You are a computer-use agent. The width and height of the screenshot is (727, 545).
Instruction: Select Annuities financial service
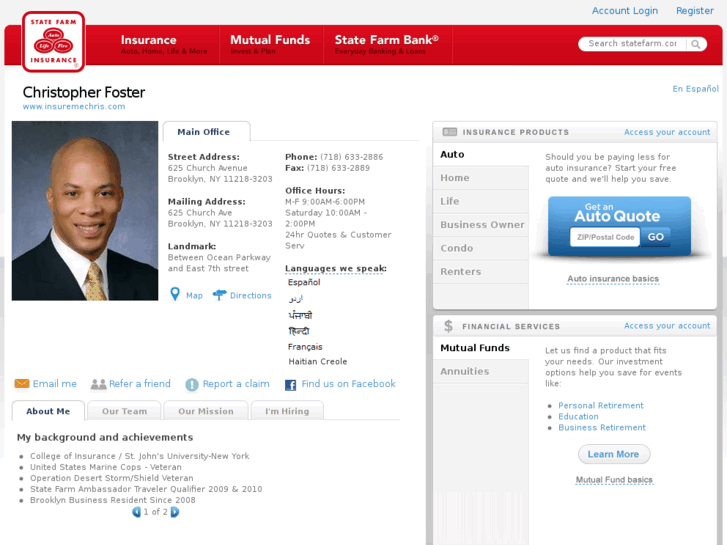pos(481,372)
